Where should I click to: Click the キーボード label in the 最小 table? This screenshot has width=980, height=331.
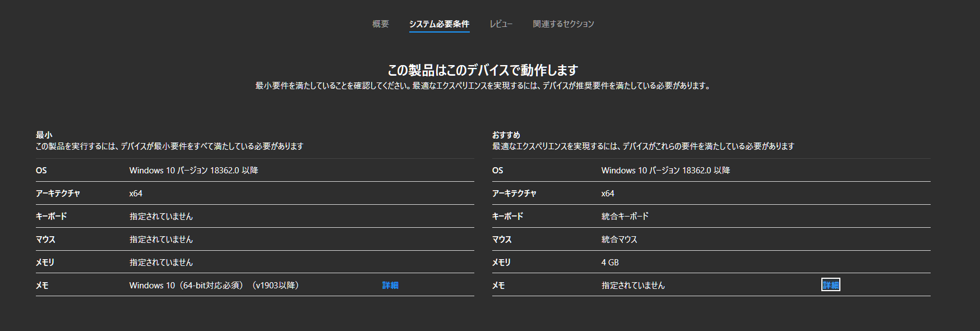51,216
